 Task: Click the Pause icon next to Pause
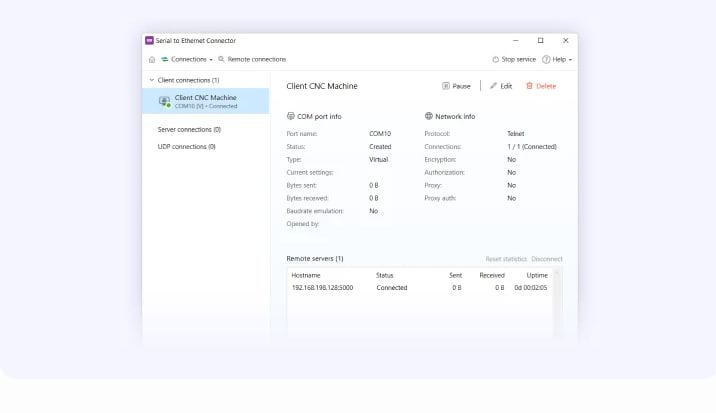coord(446,86)
